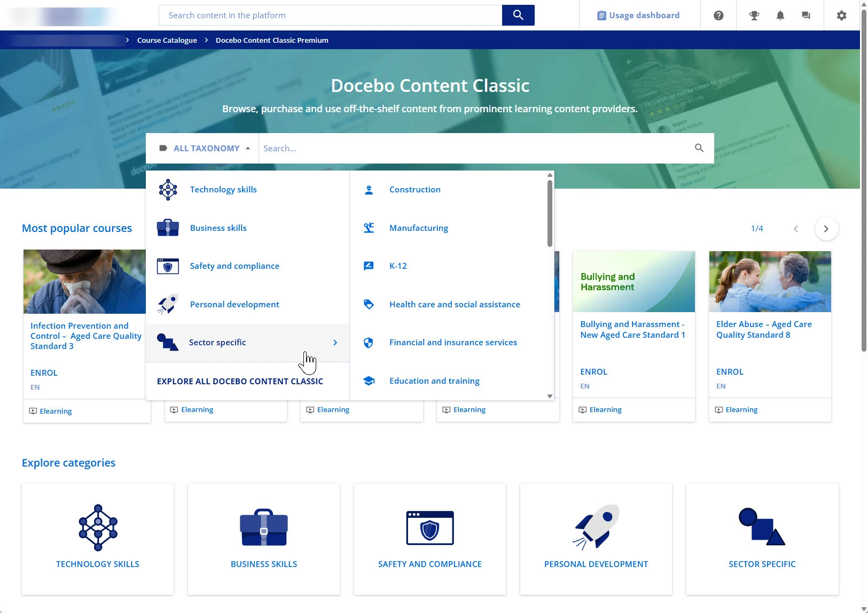Screen dimensions: 868x613
Task: Go to Course Catalogue breadcrumb
Action: [167, 40]
